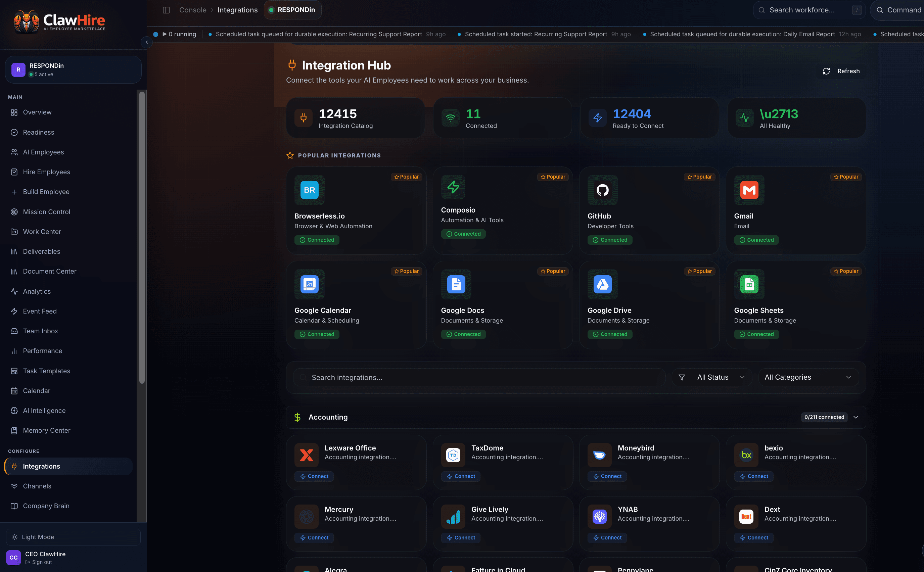
Task: Click the RESPONDin tab in header
Action: point(292,10)
